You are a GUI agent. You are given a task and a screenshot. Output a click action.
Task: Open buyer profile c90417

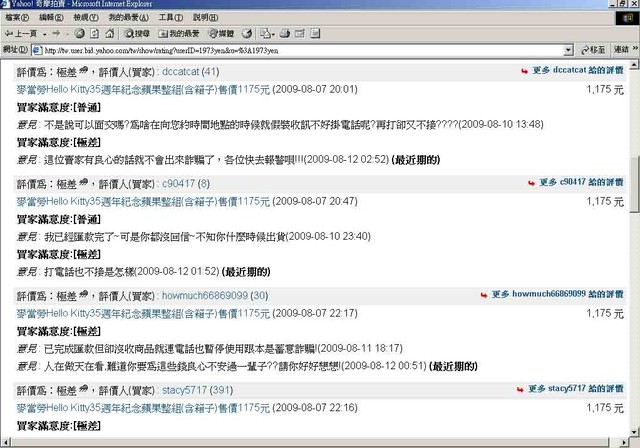click(178, 184)
